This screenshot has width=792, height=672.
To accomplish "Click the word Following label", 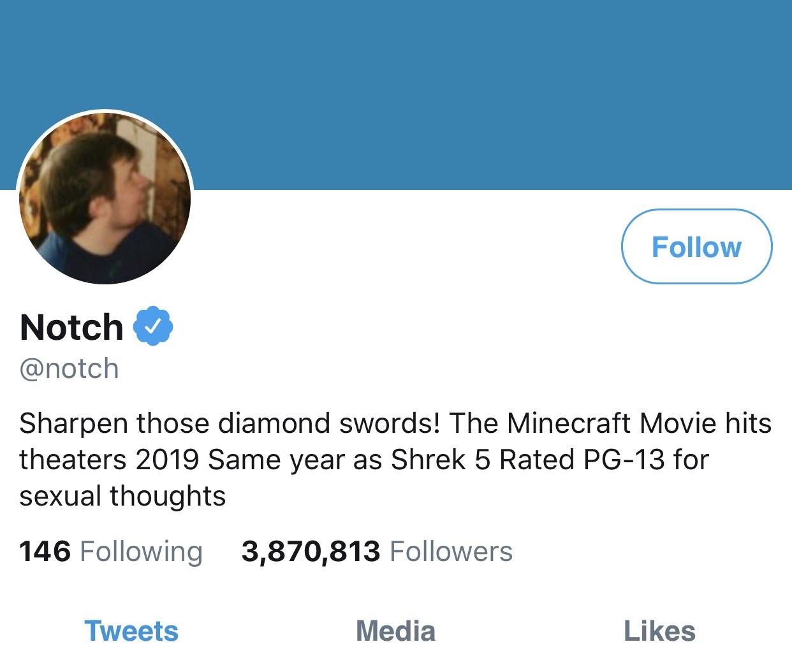I will 142,551.
